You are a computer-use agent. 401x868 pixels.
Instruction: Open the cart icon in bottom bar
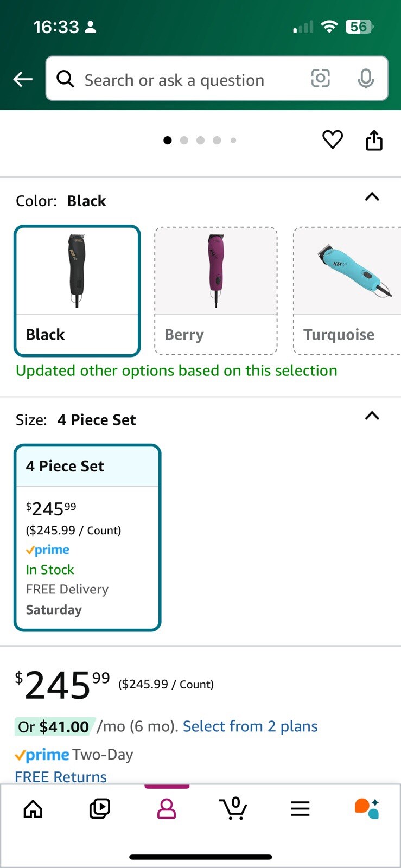[x=234, y=808]
